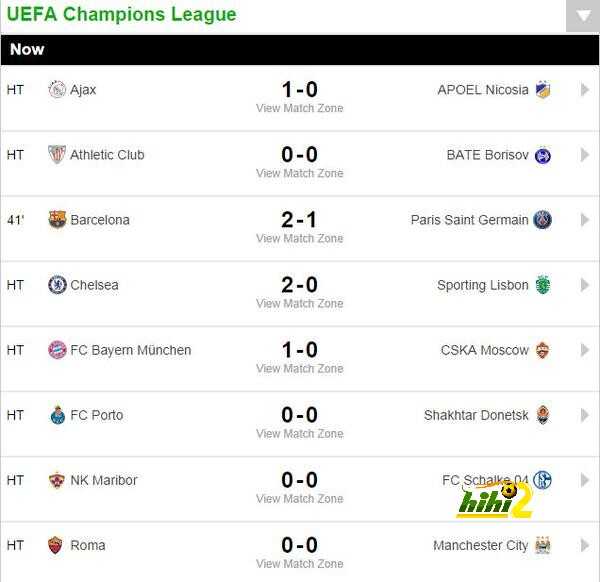Open View Match Zone for Chelsea match
Image resolution: width=600 pixels, height=582 pixels.
click(x=300, y=303)
